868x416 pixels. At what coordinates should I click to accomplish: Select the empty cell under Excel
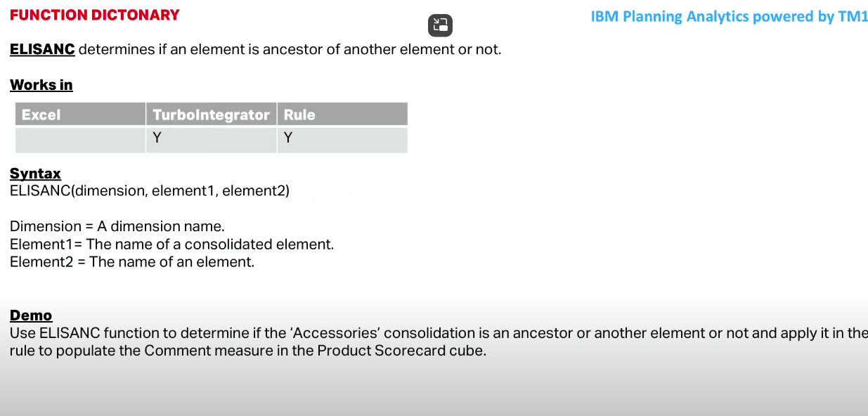[x=80, y=140]
